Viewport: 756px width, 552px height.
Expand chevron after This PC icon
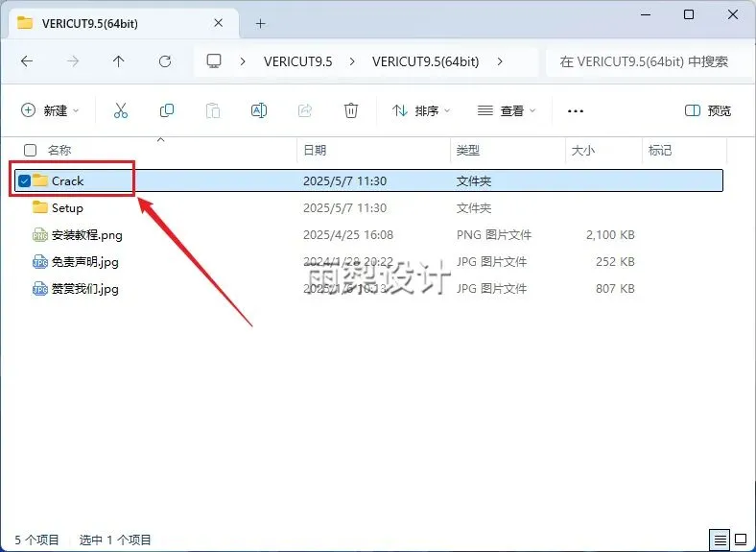click(x=243, y=61)
